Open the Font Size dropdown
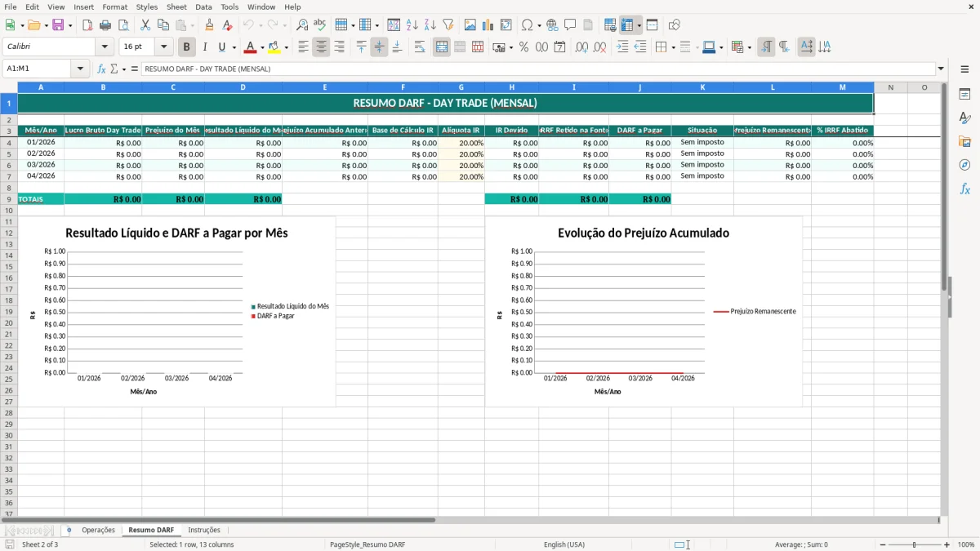Image resolution: width=980 pixels, height=551 pixels. [x=163, y=47]
